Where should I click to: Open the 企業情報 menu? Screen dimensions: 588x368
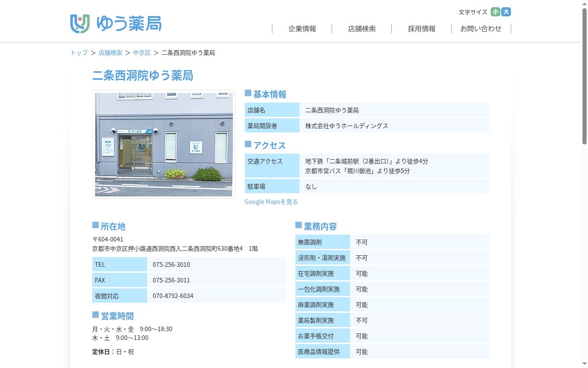302,29
